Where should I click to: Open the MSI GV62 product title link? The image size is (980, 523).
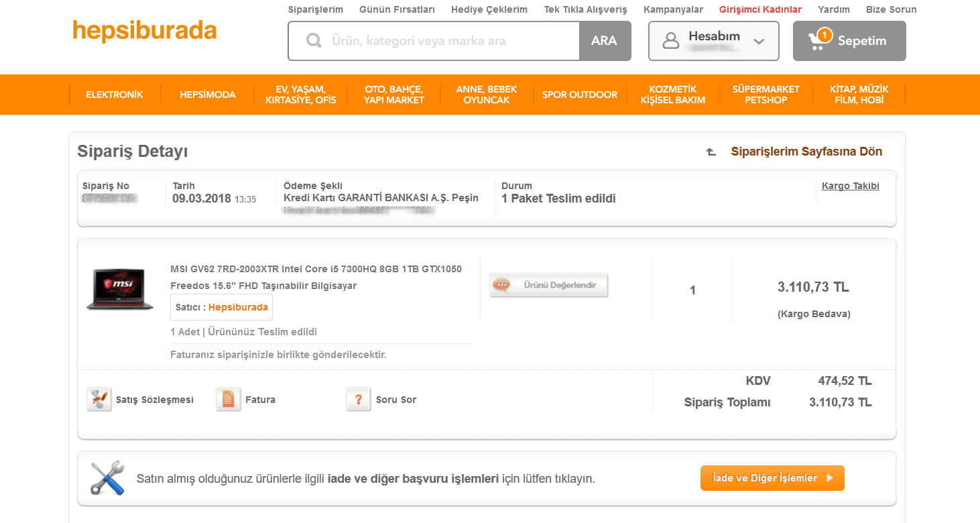pos(316,277)
